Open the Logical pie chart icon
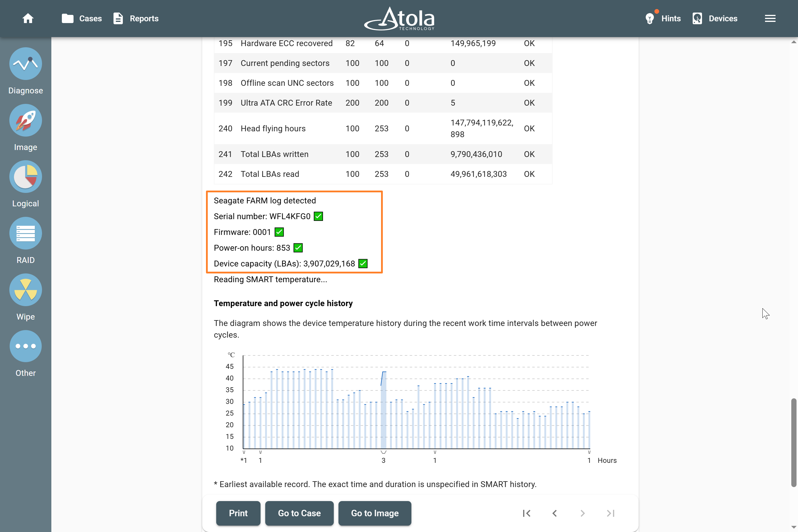The image size is (798, 532). point(25,177)
